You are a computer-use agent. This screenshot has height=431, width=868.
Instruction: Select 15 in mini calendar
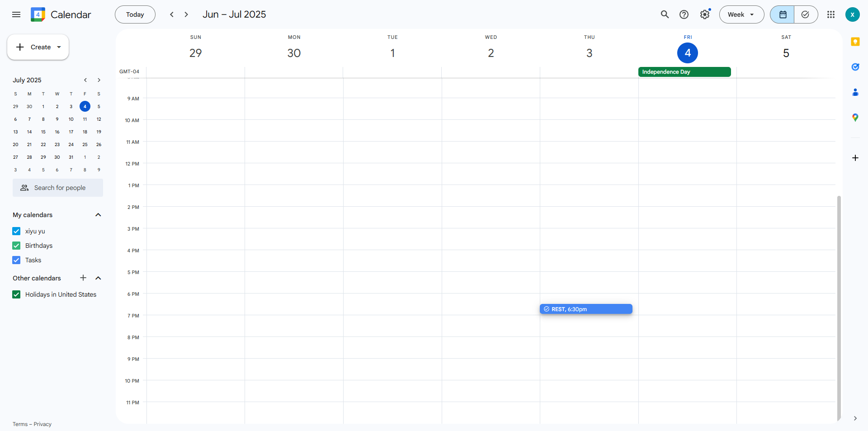point(43,132)
